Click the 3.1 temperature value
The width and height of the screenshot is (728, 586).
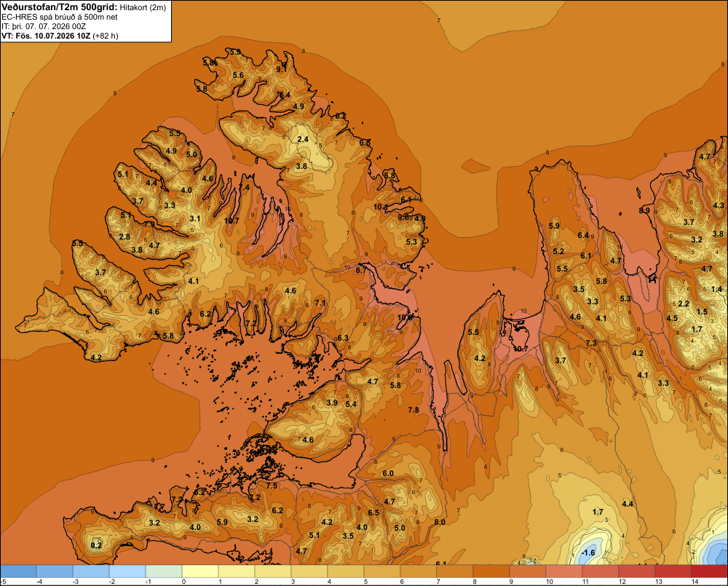coord(195,218)
